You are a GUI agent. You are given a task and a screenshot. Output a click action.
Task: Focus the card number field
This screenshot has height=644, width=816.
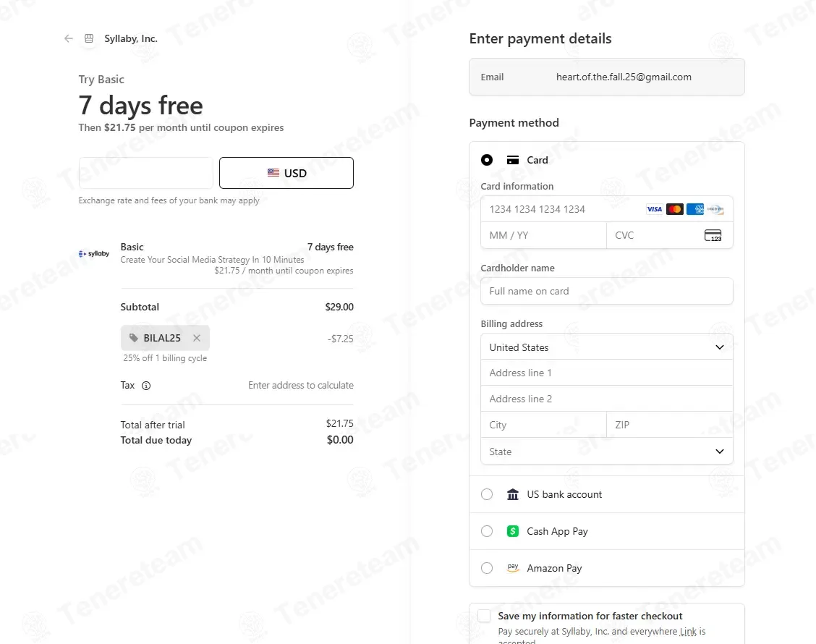(607, 209)
